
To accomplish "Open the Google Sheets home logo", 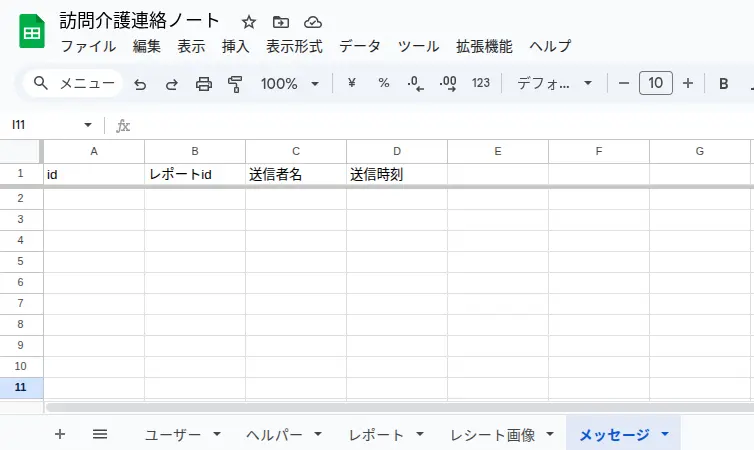I will pos(32,32).
